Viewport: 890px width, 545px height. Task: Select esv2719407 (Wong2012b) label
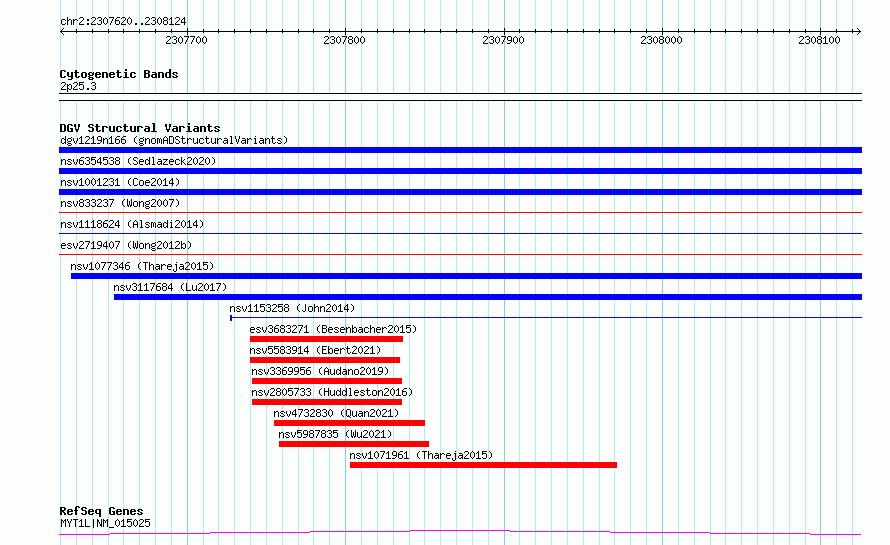pos(126,245)
